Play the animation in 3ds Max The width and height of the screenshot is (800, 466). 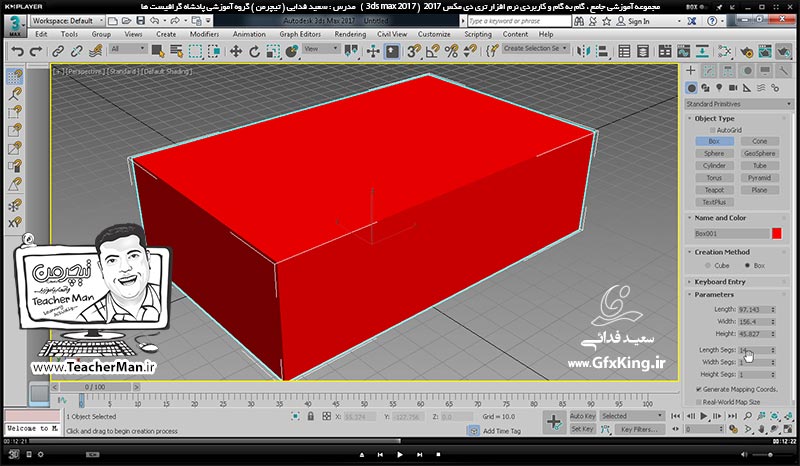(x=704, y=416)
